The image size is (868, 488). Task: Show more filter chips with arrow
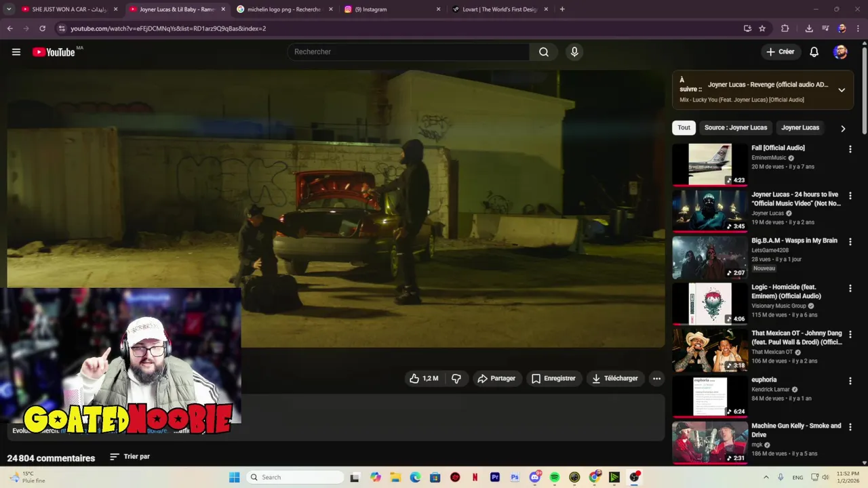point(843,128)
